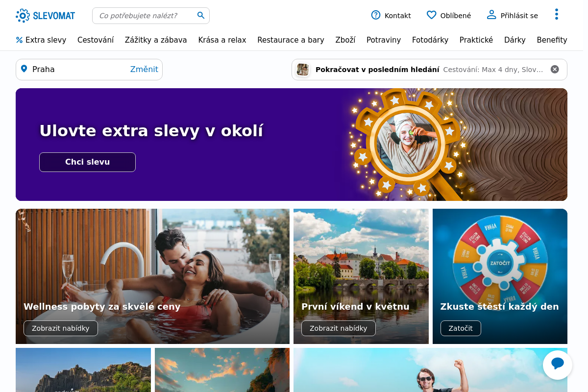
Task: Click Změnit to change the city
Action: point(144,69)
